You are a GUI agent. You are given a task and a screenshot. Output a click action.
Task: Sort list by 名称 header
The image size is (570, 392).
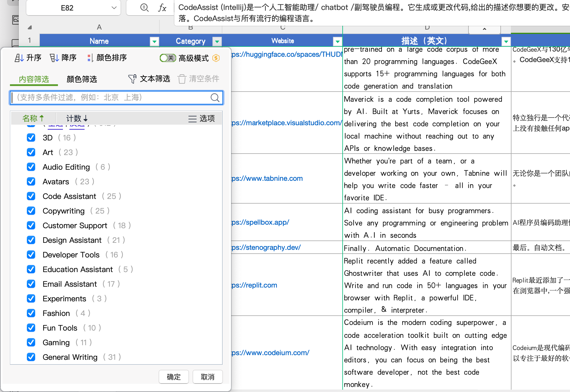pyautogui.click(x=33, y=118)
